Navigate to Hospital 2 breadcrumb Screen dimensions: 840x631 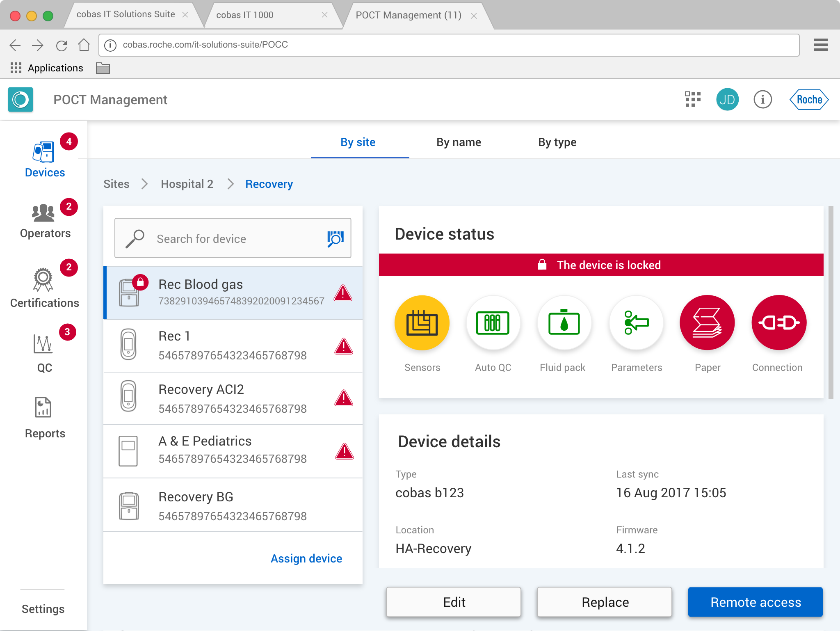tap(187, 184)
